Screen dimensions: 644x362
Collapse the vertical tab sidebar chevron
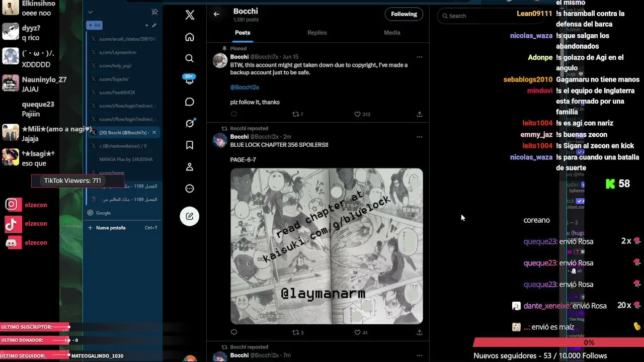coord(90,12)
